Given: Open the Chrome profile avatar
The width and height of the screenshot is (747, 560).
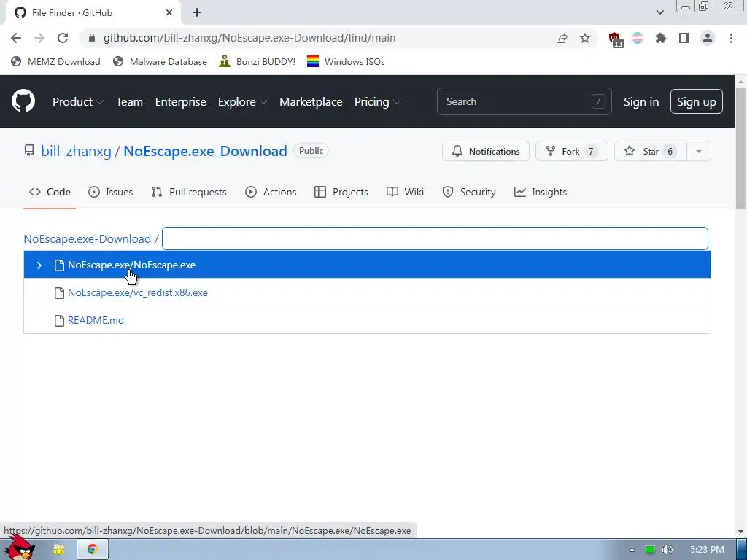Looking at the screenshot, I should [x=708, y=38].
